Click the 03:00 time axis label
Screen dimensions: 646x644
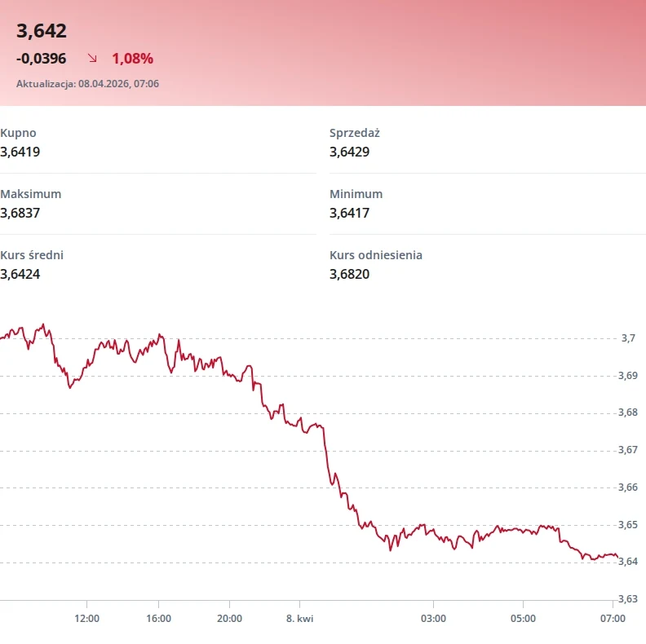pyautogui.click(x=433, y=619)
